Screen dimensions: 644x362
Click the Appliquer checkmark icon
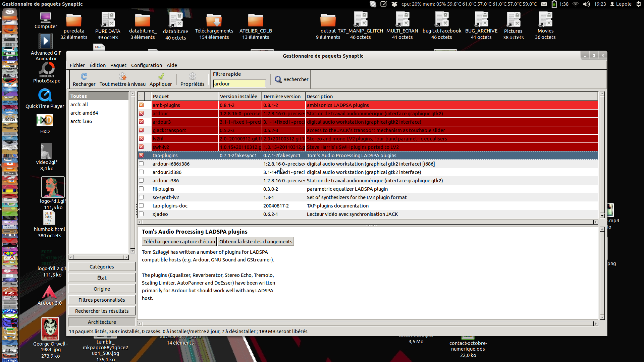[x=161, y=76]
